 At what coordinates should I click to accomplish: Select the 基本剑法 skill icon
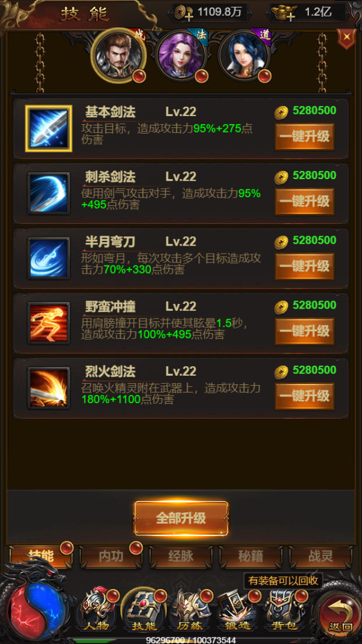(48, 128)
